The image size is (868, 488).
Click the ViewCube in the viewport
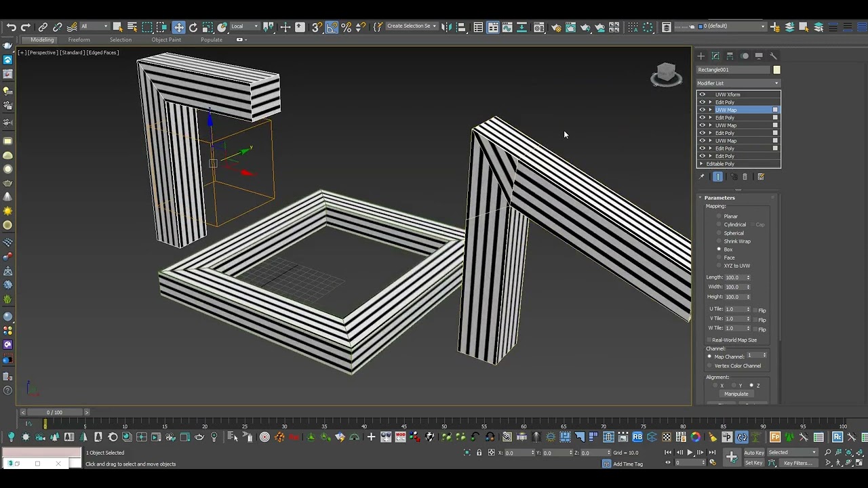pyautogui.click(x=666, y=74)
